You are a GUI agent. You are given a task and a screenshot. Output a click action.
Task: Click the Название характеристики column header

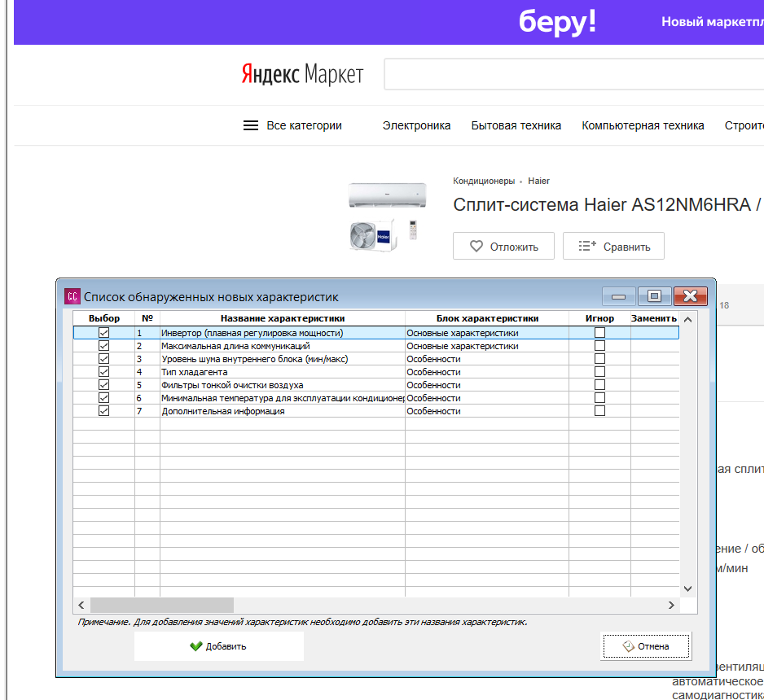(x=283, y=318)
